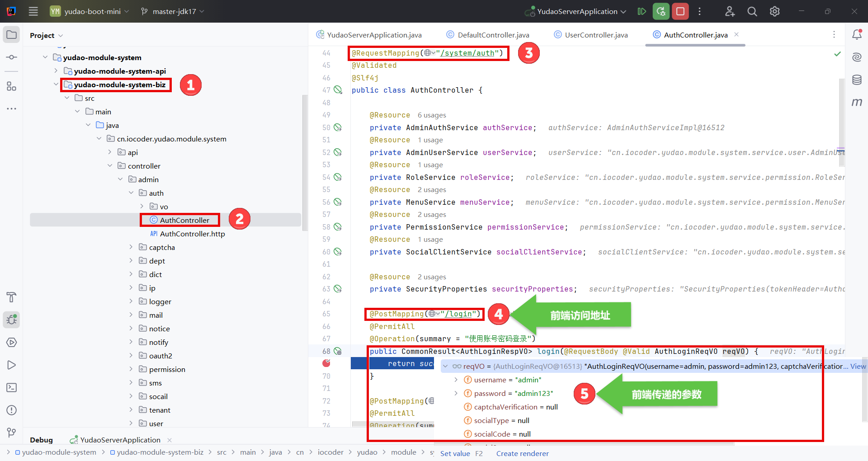This screenshot has height=461, width=868.
Task: Open the Maven tool window
Action: click(x=857, y=102)
